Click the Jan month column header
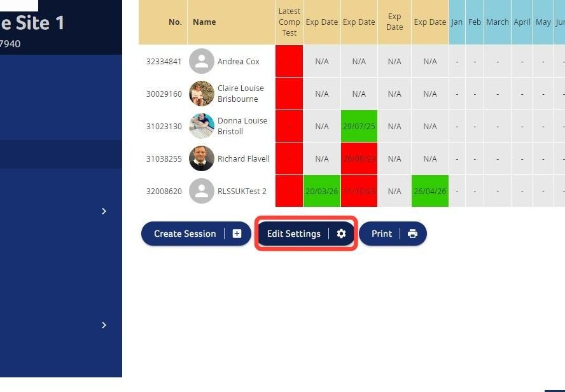Viewport: 565px width, 392px height. (457, 22)
